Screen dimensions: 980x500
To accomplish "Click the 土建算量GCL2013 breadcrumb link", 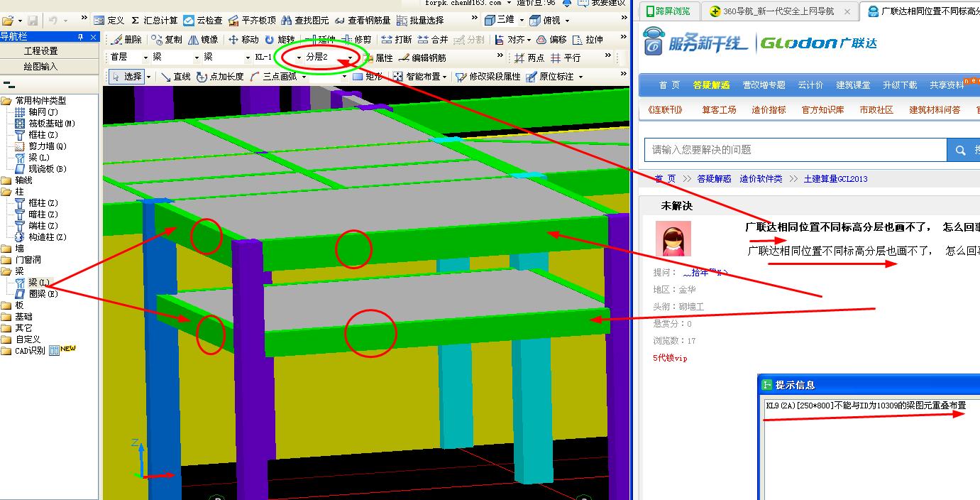I will pos(835,179).
